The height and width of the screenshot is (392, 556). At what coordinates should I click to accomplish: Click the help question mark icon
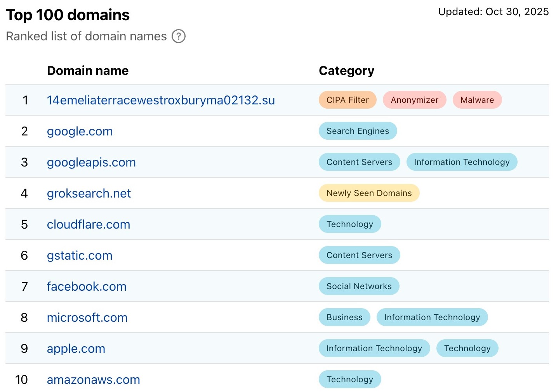[x=179, y=36]
